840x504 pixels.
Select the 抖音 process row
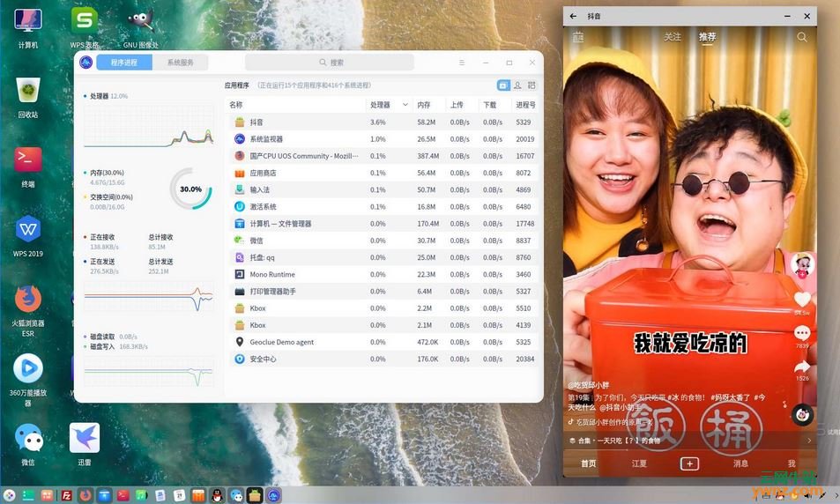click(383, 122)
